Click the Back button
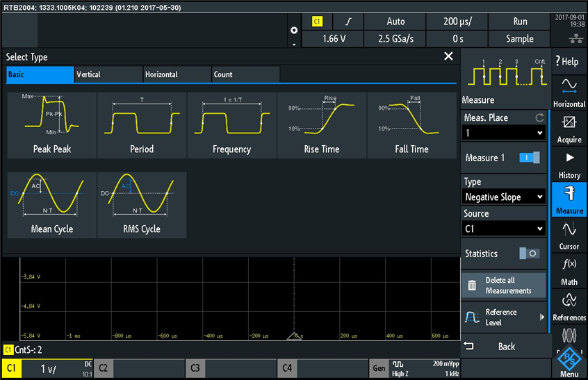Screen dimensions: 588x380 point(505,346)
